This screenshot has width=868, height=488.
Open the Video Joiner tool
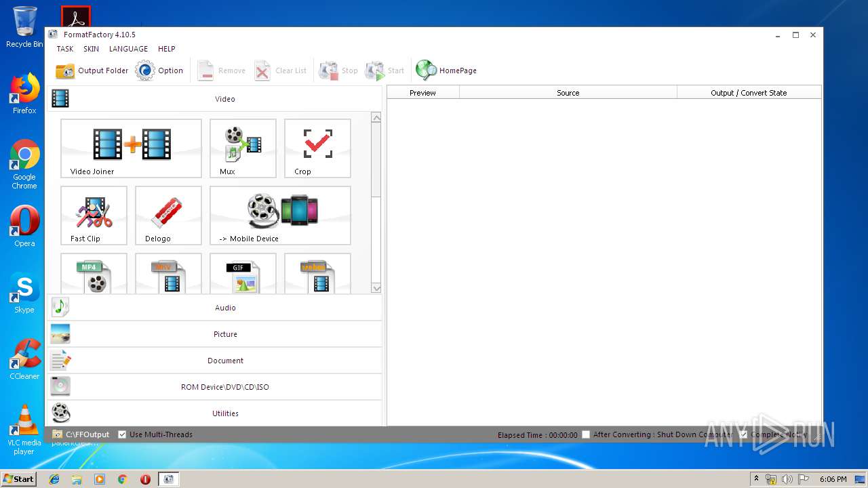[131, 148]
